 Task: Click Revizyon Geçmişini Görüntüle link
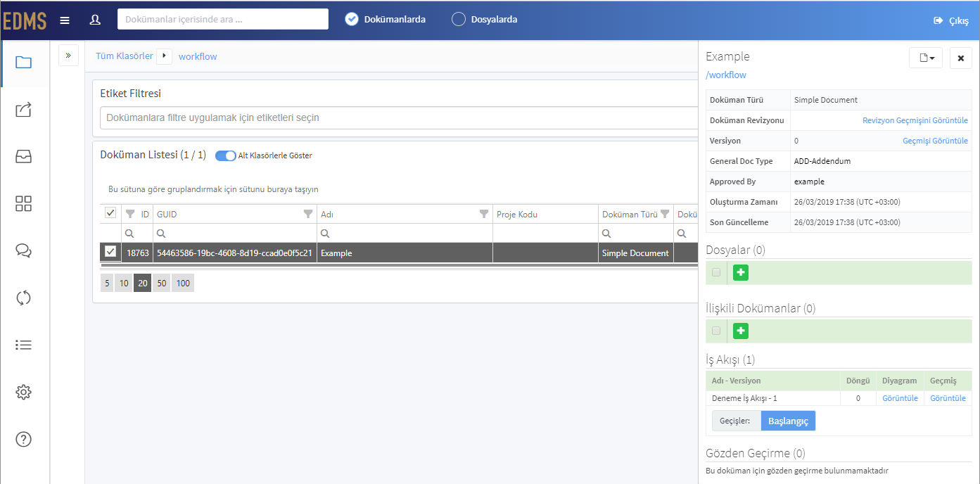tap(915, 120)
